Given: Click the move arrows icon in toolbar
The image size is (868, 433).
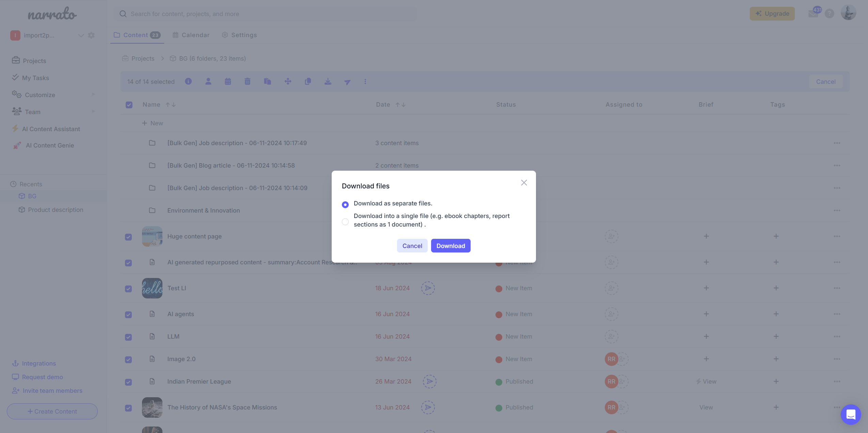Looking at the screenshot, I should click(288, 81).
